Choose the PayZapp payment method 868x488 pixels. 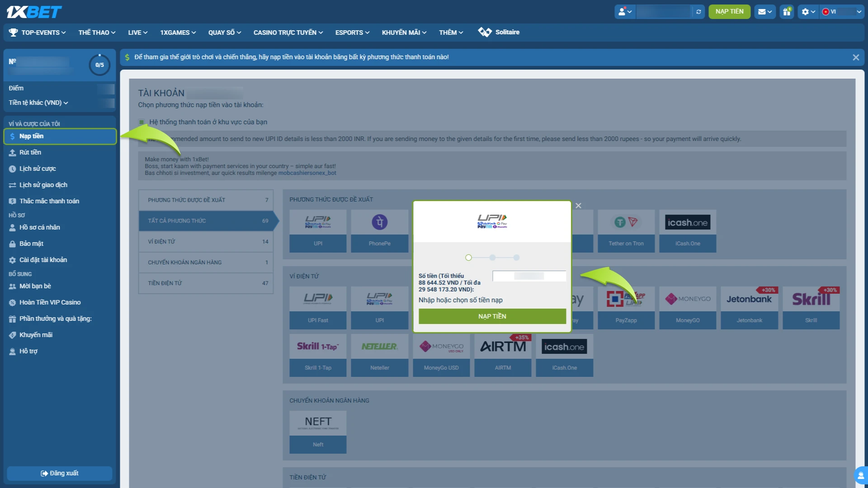[x=626, y=308]
